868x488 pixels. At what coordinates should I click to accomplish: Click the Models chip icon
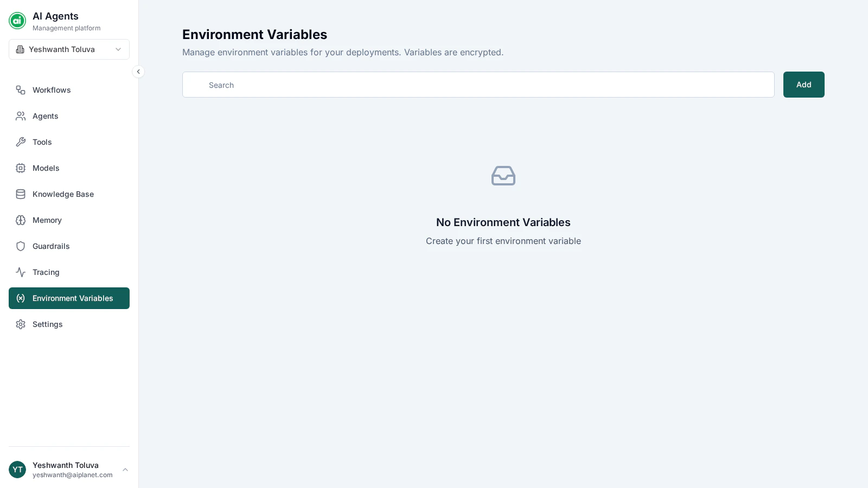click(21, 168)
